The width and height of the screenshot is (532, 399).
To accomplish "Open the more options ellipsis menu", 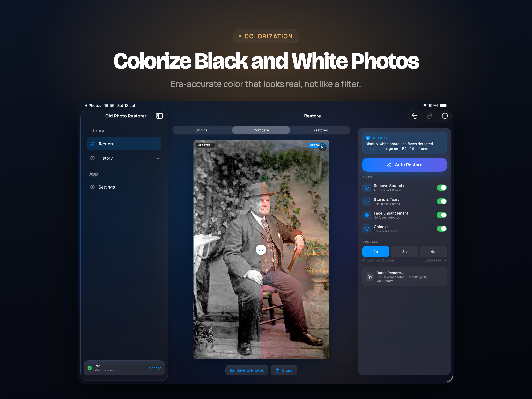I will click(x=445, y=116).
